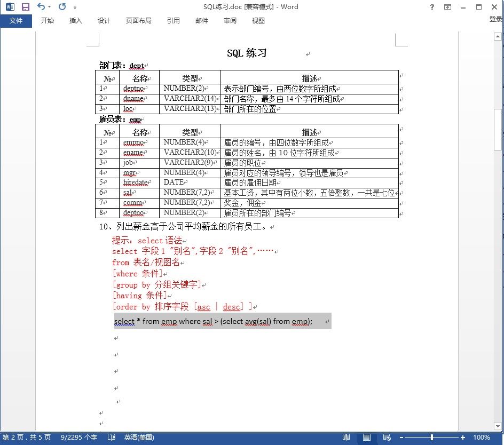Image resolution: width=504 pixels, height=445 pixels.
Task: Click the hiredate cell in emp table
Action: (x=139, y=182)
